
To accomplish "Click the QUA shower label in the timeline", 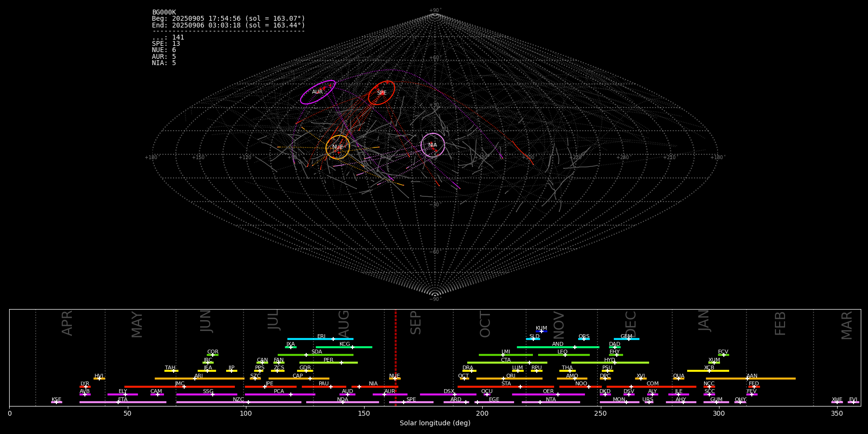I will (x=678, y=376).
